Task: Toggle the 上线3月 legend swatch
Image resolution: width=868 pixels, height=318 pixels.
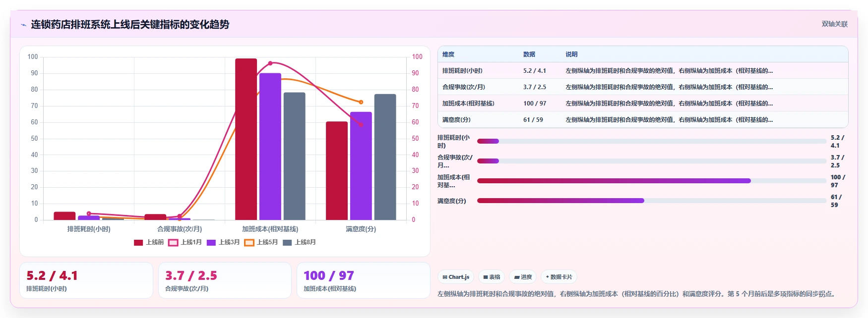Action: pos(211,243)
